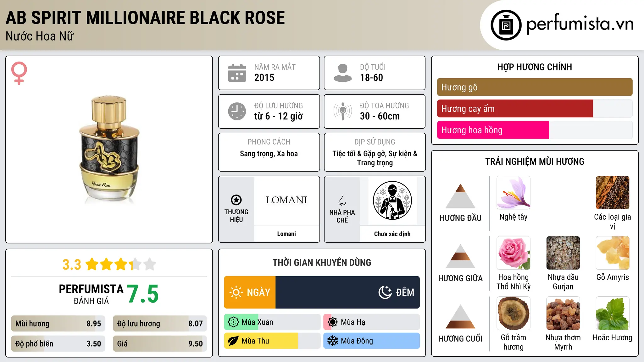The height and width of the screenshot is (362, 644).
Task: Click the perfumer illustration in the circle
Action: point(392,200)
